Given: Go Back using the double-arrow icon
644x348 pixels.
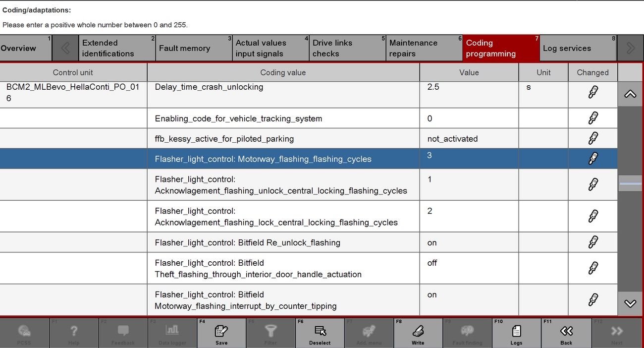Looking at the screenshot, I should coord(566,332).
